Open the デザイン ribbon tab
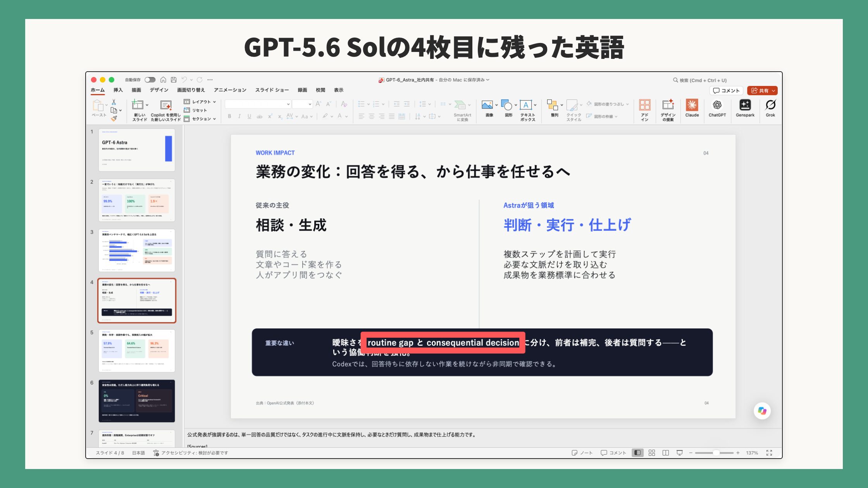The width and height of the screenshot is (868, 488). [x=159, y=90]
